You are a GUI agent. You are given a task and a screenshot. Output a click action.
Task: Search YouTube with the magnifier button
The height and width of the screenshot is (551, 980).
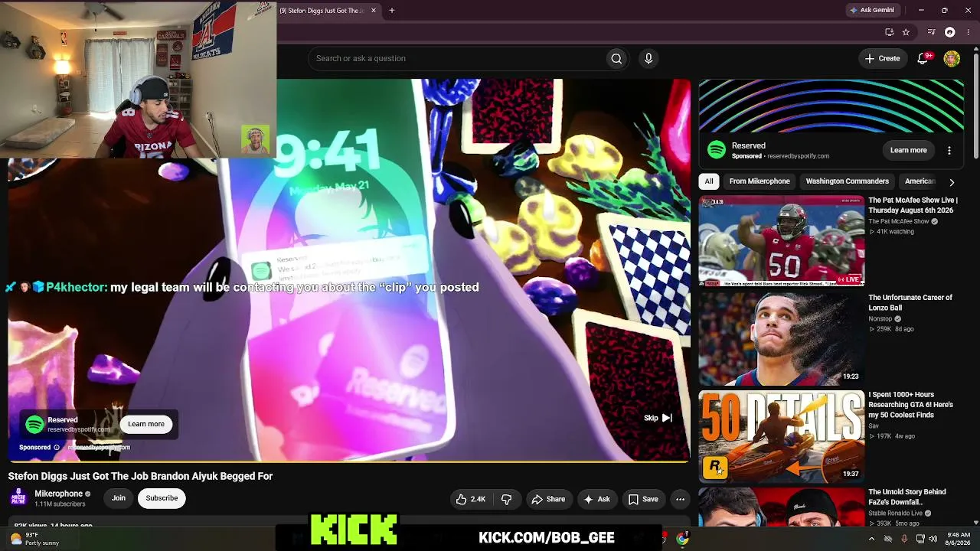(616, 58)
